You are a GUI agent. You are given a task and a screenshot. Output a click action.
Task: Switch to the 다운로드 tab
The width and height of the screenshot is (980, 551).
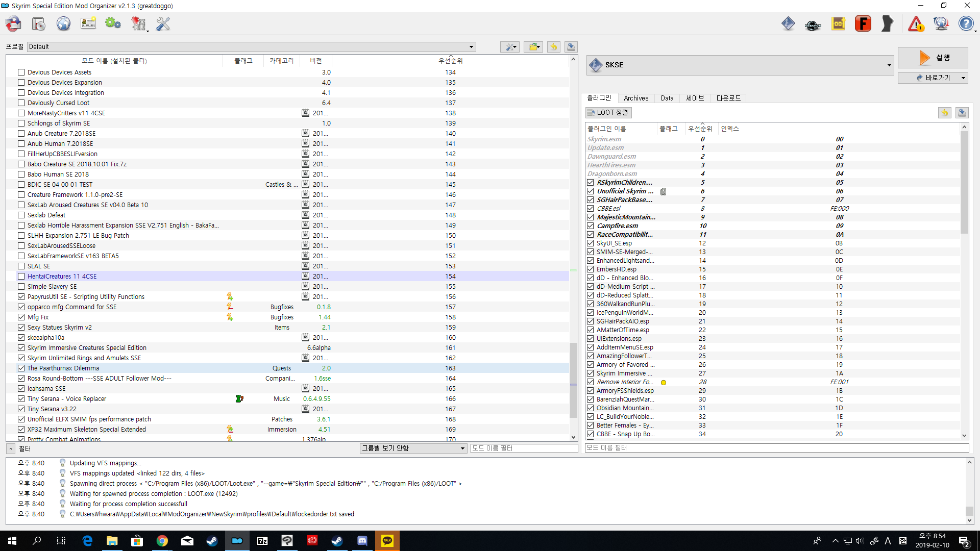pyautogui.click(x=728, y=98)
